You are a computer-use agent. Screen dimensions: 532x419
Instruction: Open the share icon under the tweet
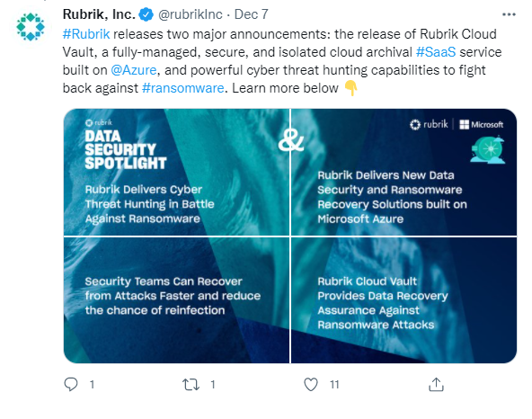(x=436, y=384)
